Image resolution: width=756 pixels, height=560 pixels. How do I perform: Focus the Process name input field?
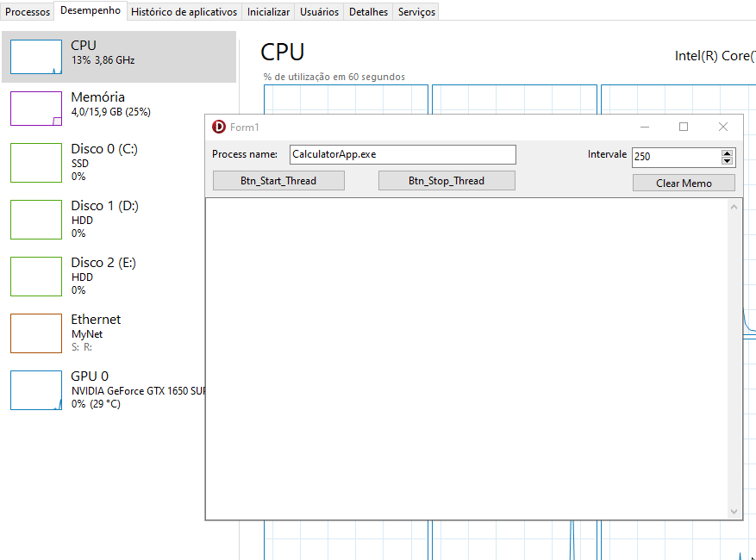pos(402,155)
